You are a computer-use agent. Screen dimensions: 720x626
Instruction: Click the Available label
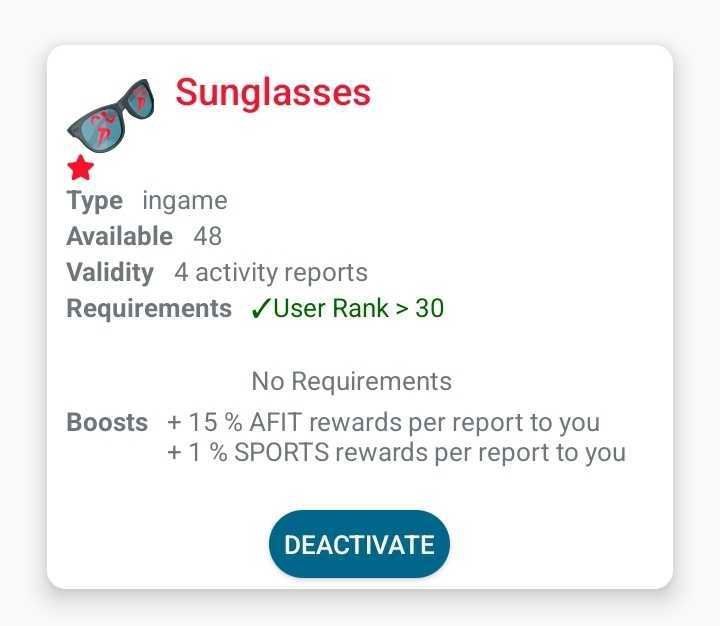[x=120, y=236]
